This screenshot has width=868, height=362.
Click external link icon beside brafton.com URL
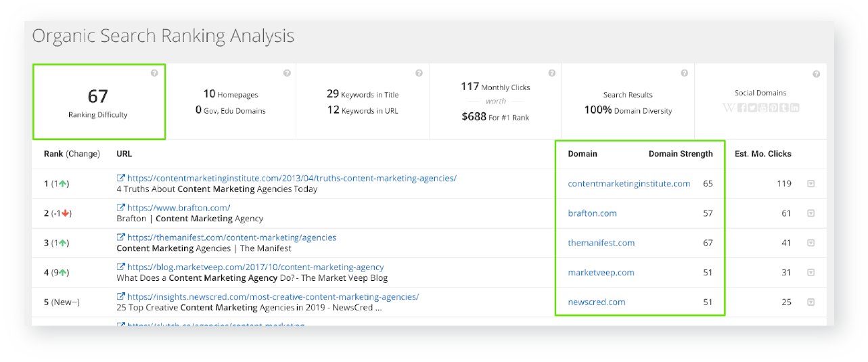click(121, 208)
